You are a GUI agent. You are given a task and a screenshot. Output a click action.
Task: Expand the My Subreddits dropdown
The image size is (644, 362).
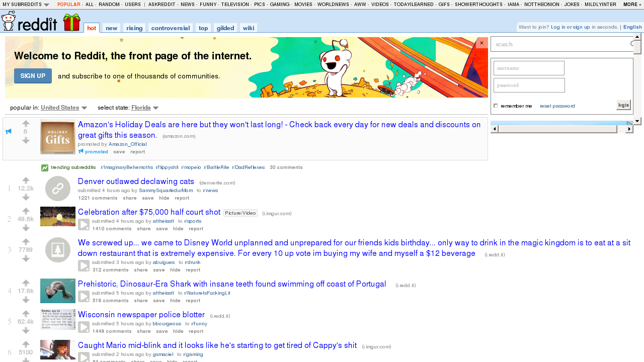26,4
